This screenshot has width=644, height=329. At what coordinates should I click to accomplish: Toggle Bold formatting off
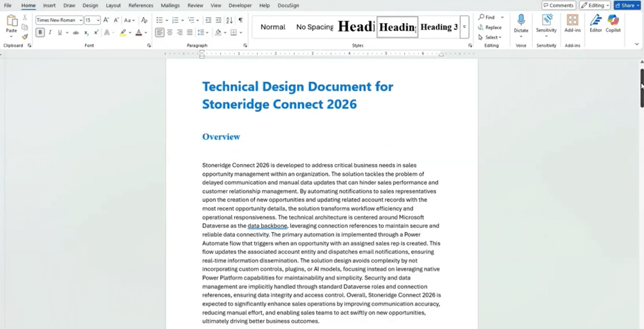click(x=40, y=32)
